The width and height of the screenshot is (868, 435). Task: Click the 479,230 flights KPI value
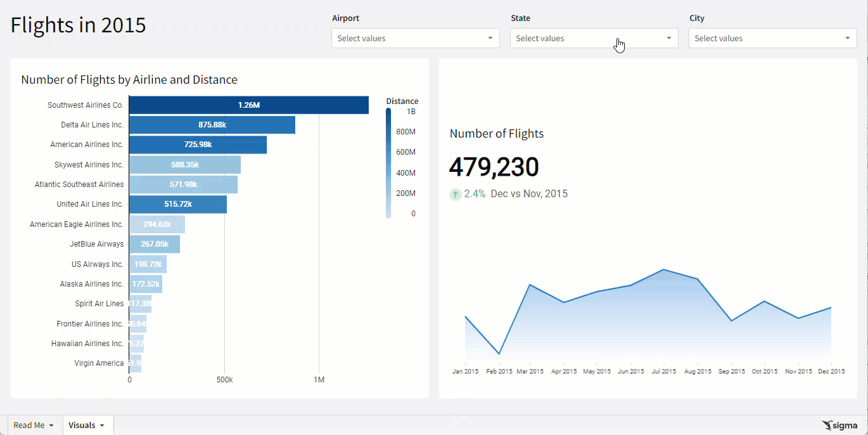pos(494,167)
